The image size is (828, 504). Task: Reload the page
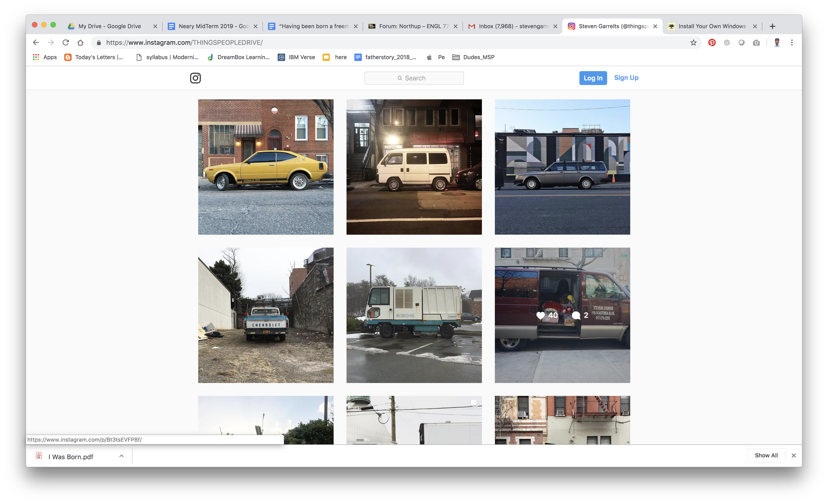pyautogui.click(x=66, y=43)
